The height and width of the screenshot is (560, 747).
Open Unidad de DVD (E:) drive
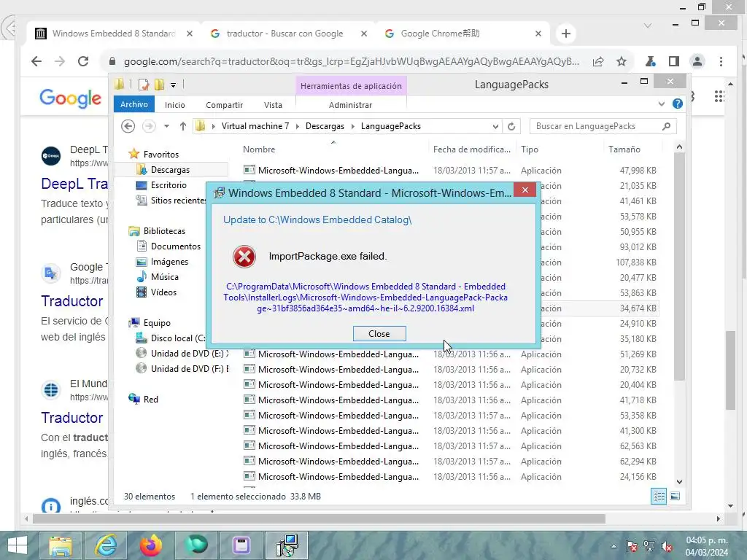[189, 354]
